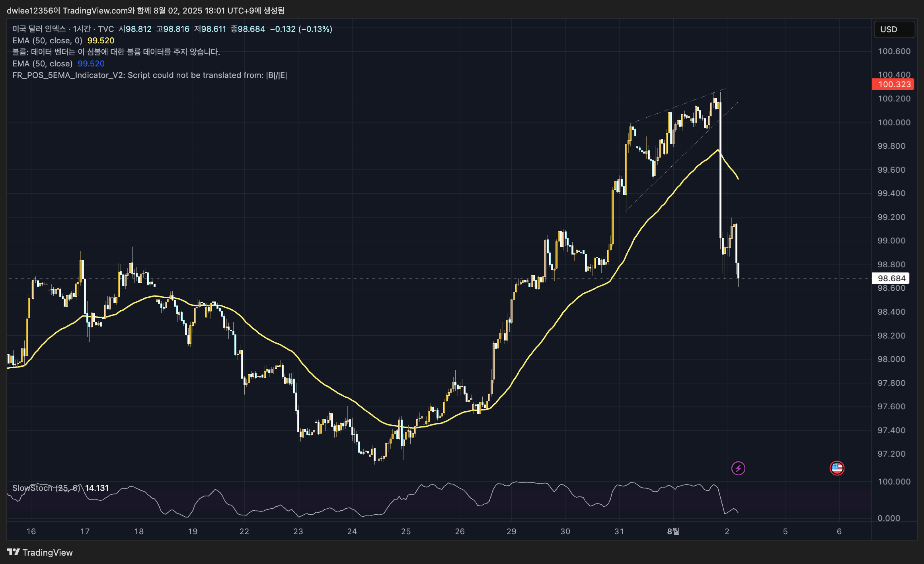This screenshot has width=924, height=564.
Task: Click the current price label 98.684
Action: click(x=891, y=278)
